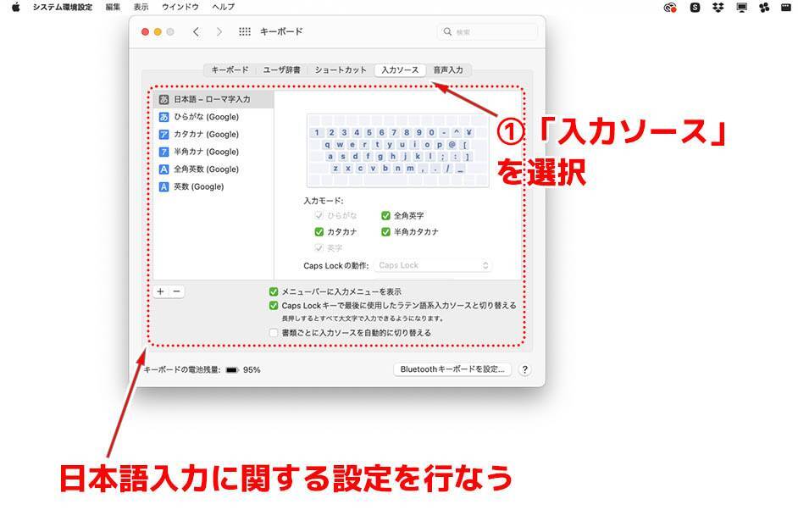Switch to the キーボード tab
798x532 pixels.
pyautogui.click(x=230, y=69)
